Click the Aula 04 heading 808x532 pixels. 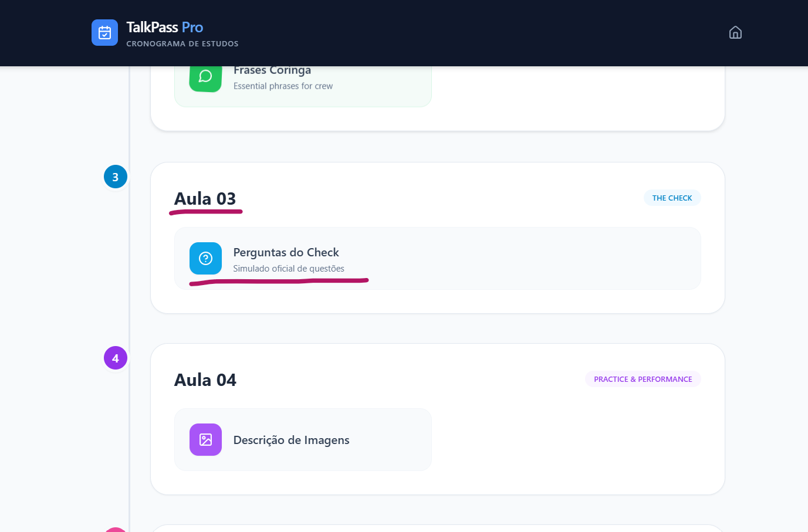point(205,380)
